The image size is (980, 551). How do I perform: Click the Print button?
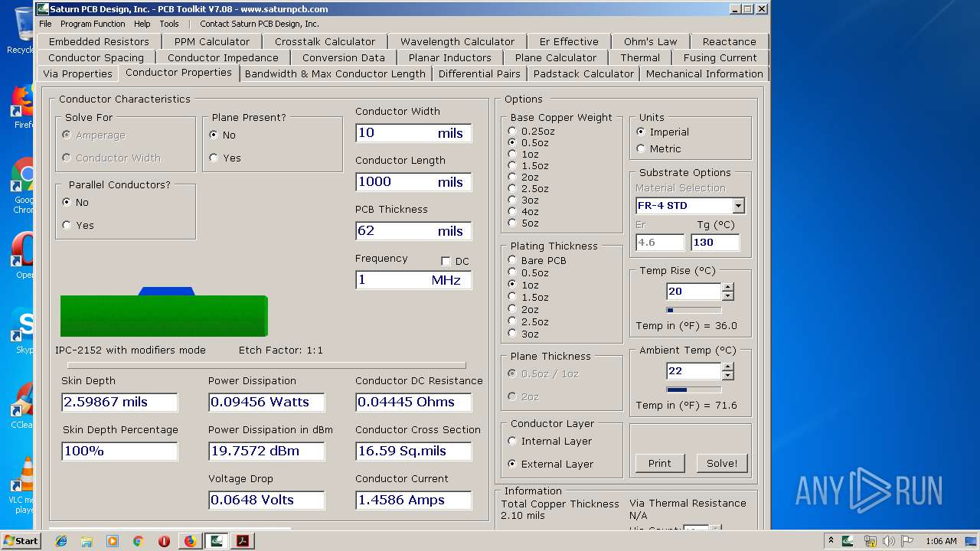659,463
